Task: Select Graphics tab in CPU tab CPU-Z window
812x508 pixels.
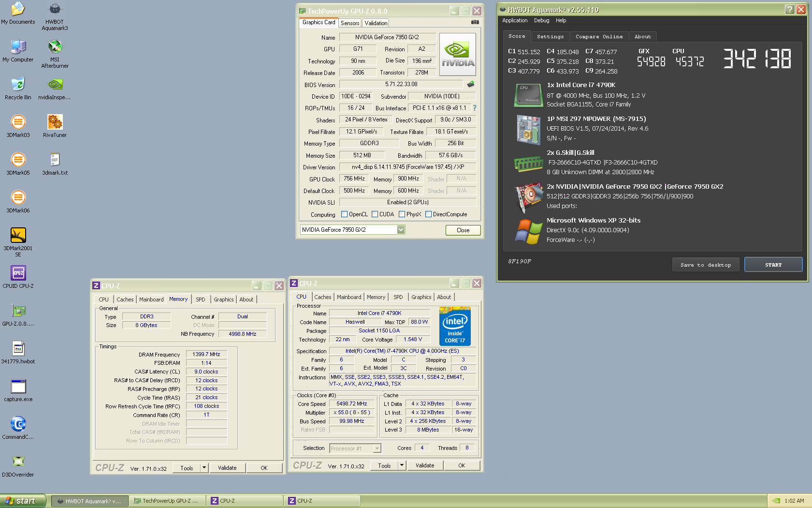Action: click(x=421, y=297)
